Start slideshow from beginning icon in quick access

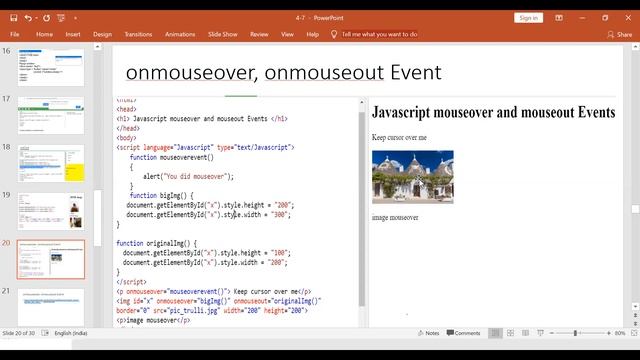pyautogui.click(x=61, y=18)
